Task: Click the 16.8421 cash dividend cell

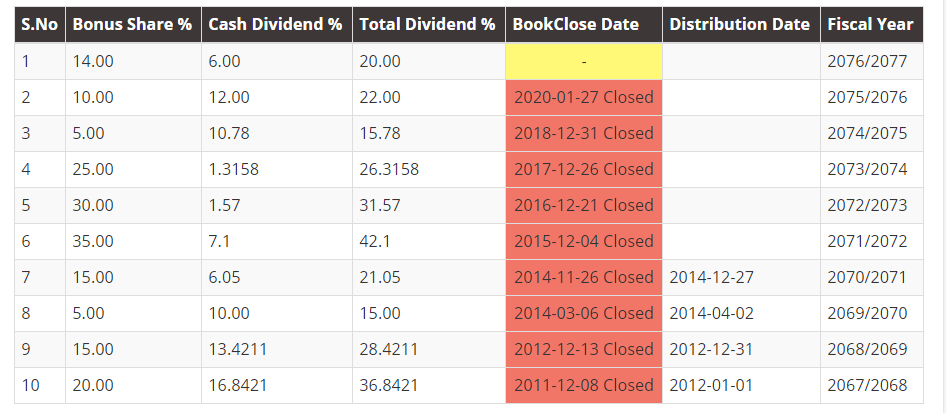Action: click(x=239, y=385)
